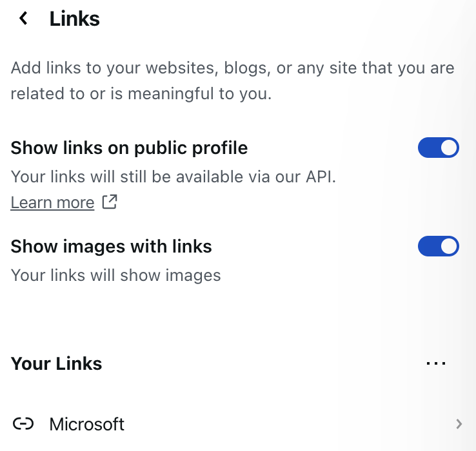Click the chain link icon beside Microsoft
This screenshot has height=451, width=476.
pyautogui.click(x=23, y=424)
